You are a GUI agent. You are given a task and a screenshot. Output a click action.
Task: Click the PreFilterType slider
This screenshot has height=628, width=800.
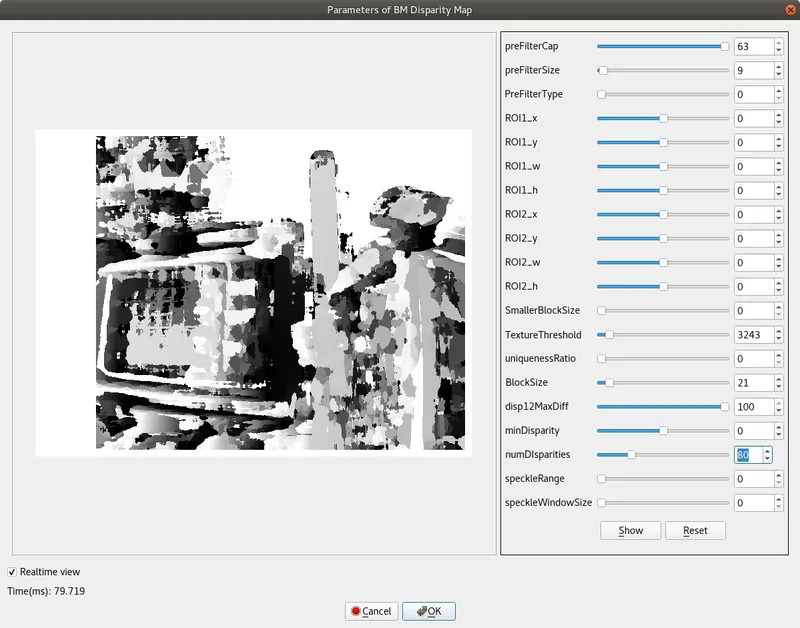[663, 94]
